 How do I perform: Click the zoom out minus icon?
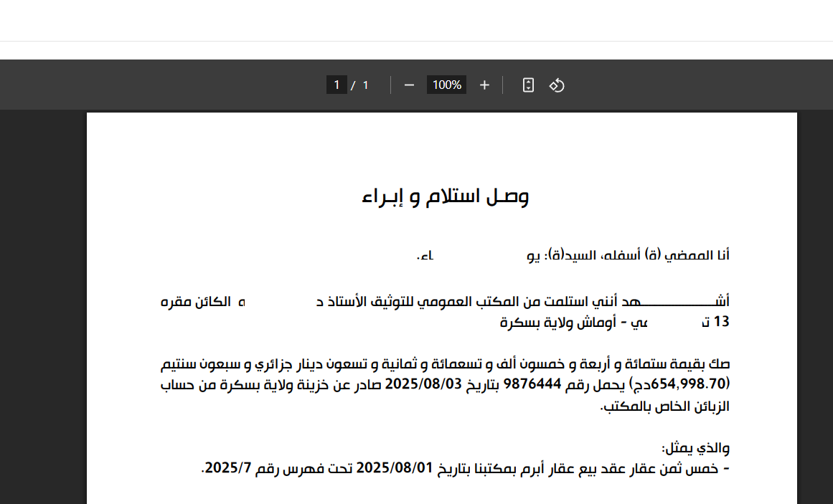click(x=409, y=85)
